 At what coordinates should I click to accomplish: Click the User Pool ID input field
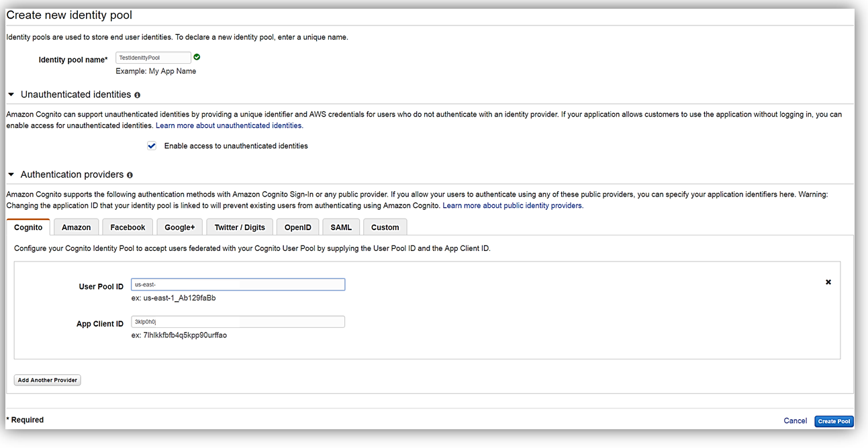(238, 284)
